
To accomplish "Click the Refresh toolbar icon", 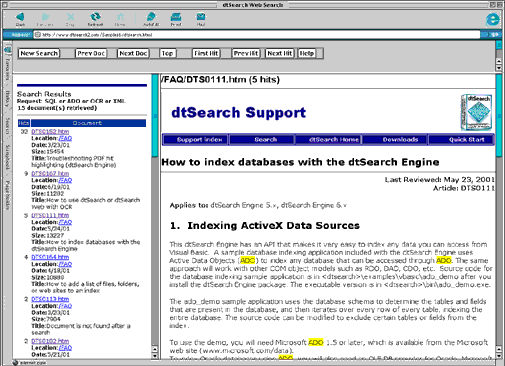I will point(95,17).
